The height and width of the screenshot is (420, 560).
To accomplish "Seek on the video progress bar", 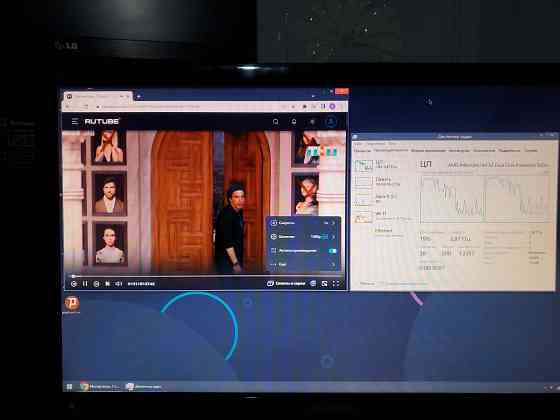I will (x=204, y=276).
